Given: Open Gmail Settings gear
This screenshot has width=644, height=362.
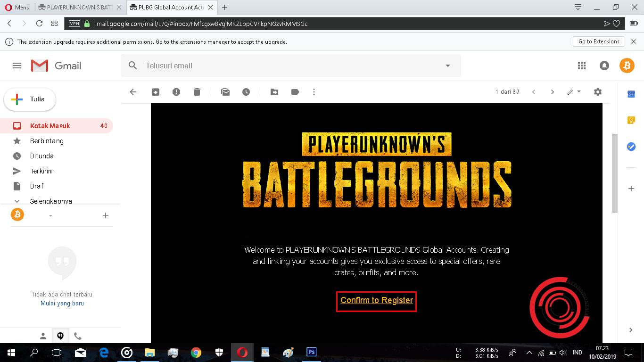Looking at the screenshot, I should 598,92.
